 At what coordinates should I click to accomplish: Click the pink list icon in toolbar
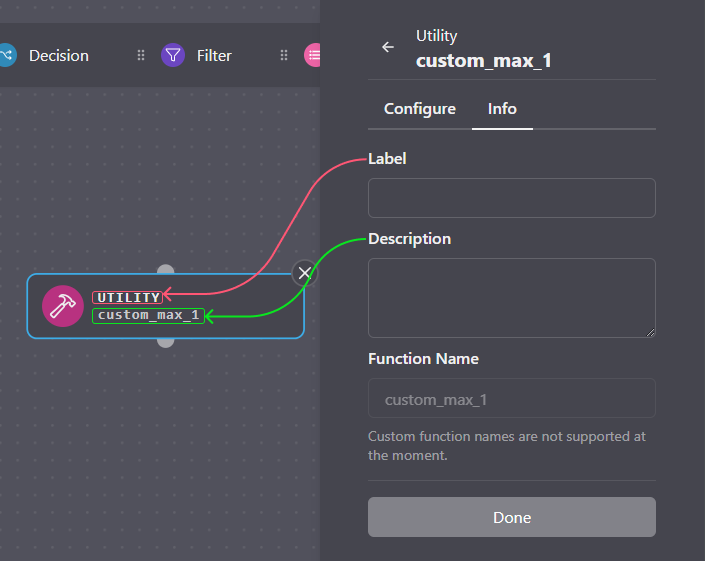[313, 55]
